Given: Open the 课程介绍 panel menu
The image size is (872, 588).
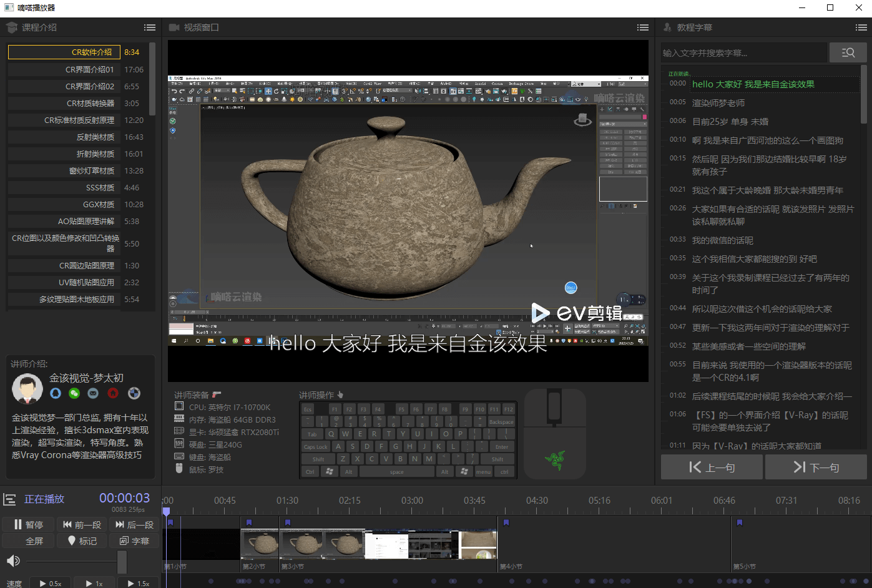Looking at the screenshot, I should tap(150, 27).
